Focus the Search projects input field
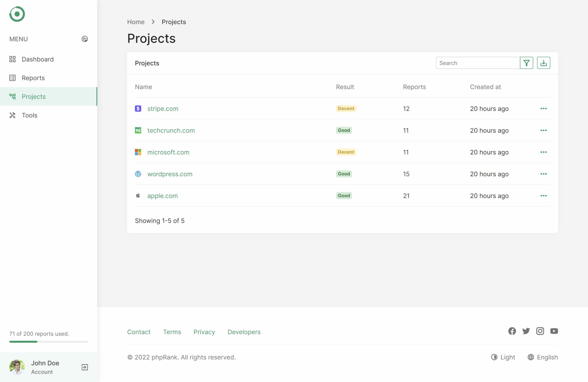 478,63
